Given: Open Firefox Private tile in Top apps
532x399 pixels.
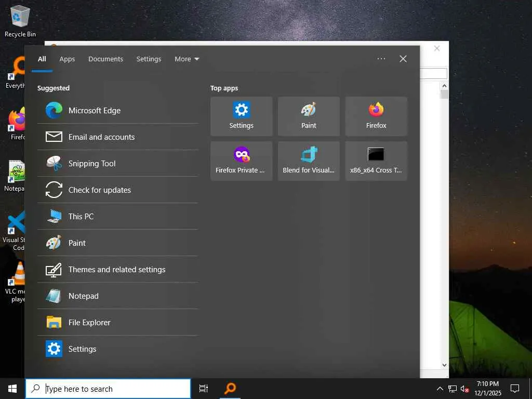Looking at the screenshot, I should 241,161.
